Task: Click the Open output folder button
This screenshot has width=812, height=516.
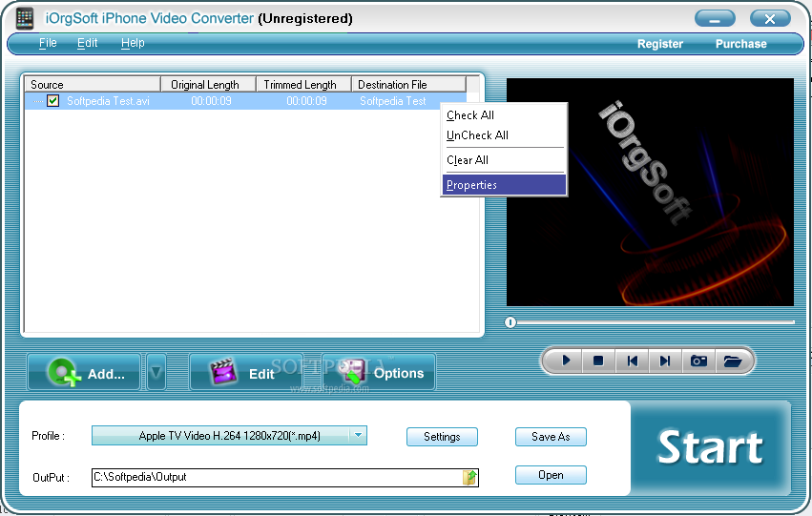Action: (551, 475)
